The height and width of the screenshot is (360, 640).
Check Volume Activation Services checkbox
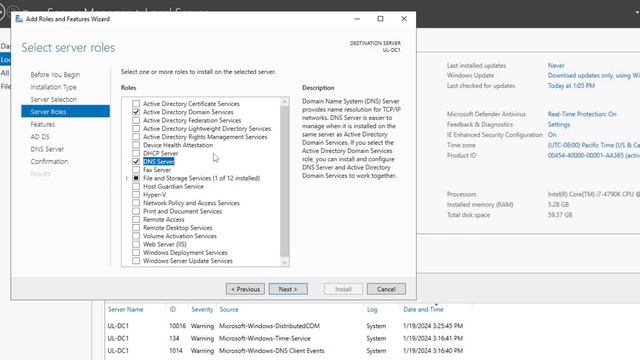tap(136, 236)
